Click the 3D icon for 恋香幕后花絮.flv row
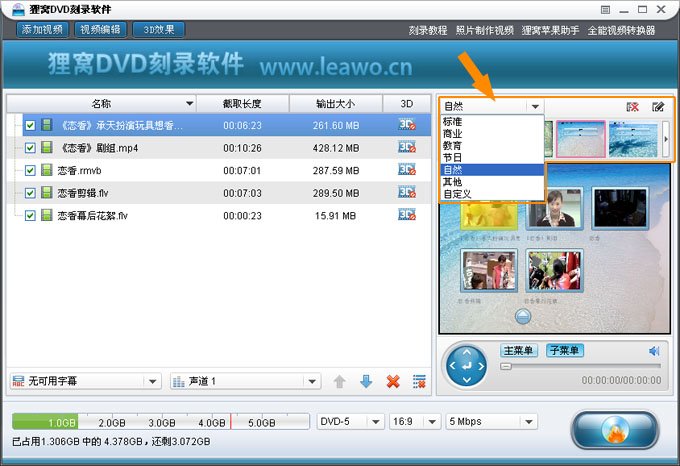 point(407,215)
